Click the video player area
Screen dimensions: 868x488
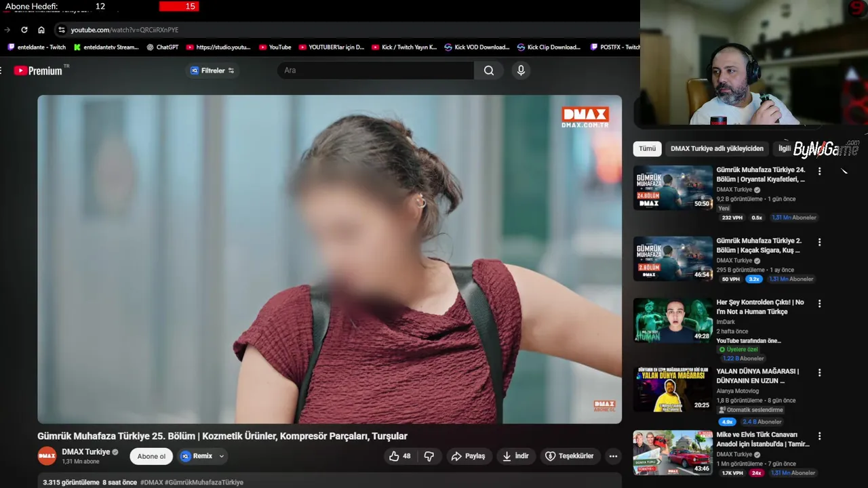pos(330,259)
